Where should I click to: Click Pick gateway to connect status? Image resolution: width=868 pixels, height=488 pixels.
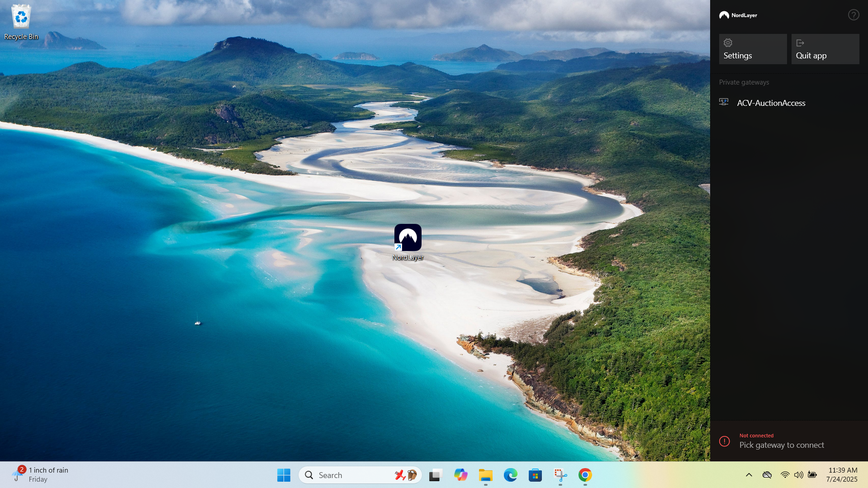[781, 445]
